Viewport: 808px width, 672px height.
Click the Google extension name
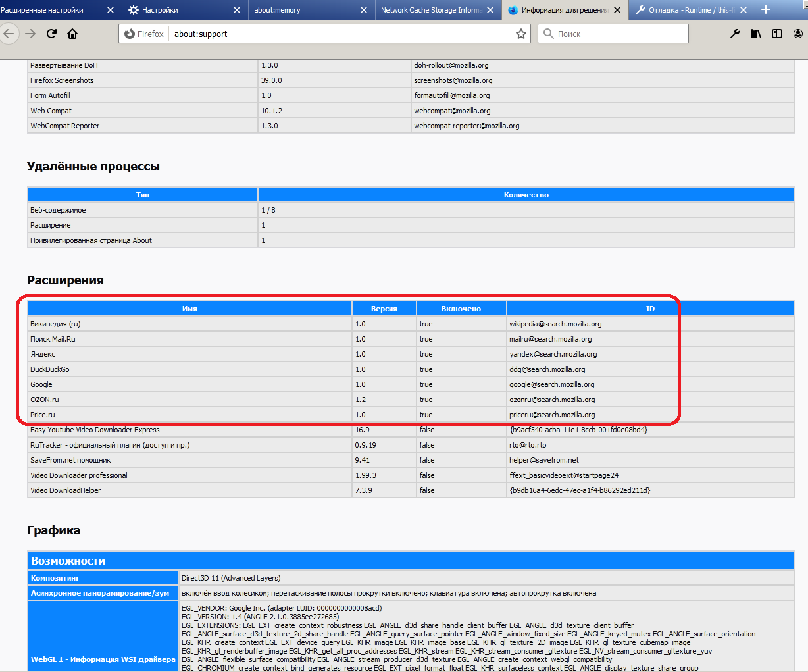41,384
